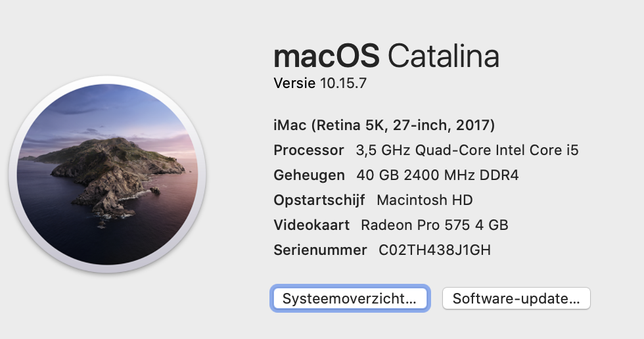The height and width of the screenshot is (339, 644).
Task: Click the Videokaart label
Action: 311,225
